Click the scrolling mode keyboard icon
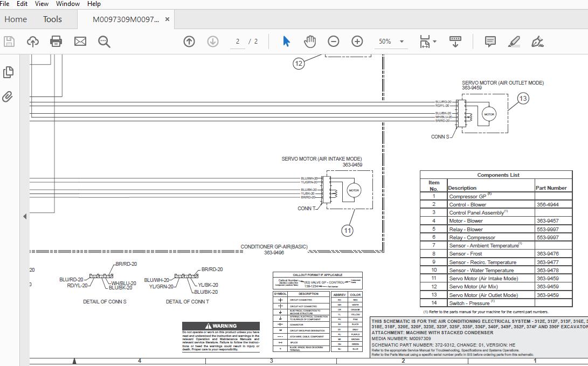This screenshot has width=588, height=366. [x=455, y=42]
